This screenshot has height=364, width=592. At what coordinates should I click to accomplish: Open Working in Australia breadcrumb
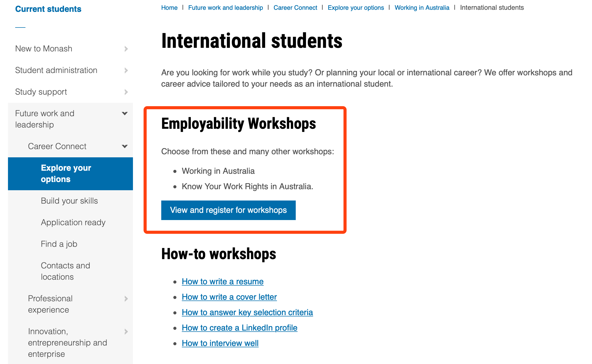[x=422, y=8]
